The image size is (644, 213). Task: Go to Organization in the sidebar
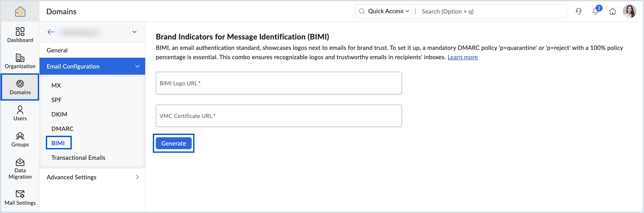pos(20,61)
